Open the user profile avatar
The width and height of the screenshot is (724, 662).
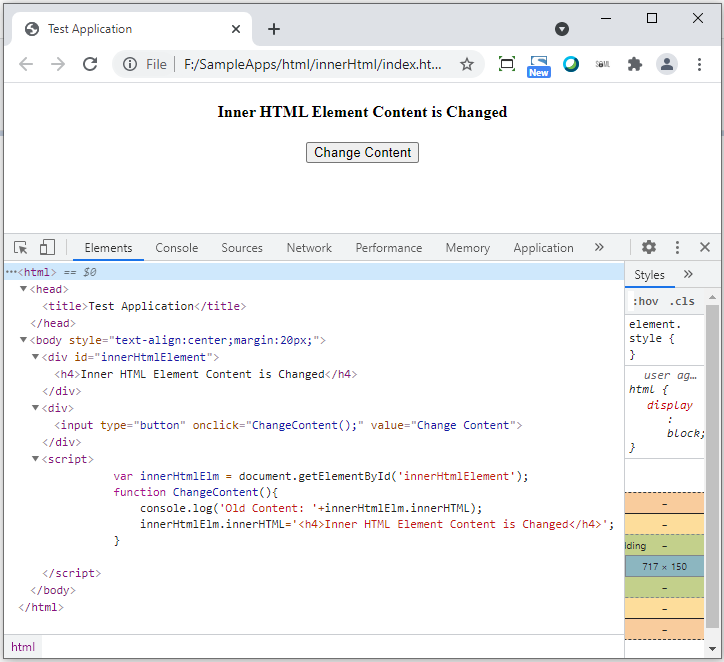(x=667, y=64)
